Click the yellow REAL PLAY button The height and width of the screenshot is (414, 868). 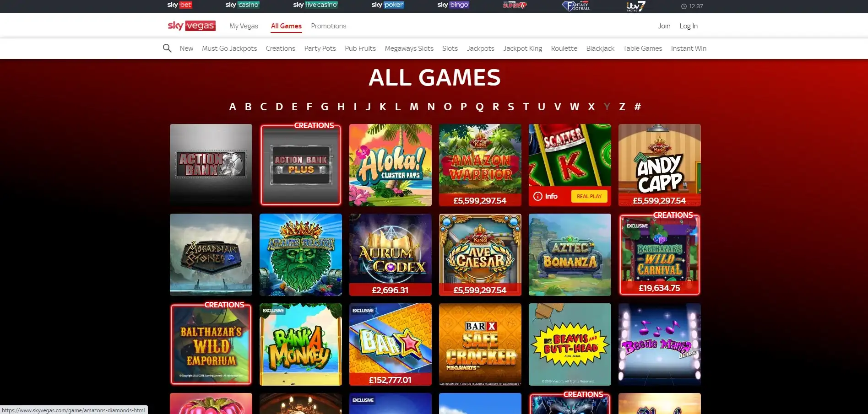[589, 196]
